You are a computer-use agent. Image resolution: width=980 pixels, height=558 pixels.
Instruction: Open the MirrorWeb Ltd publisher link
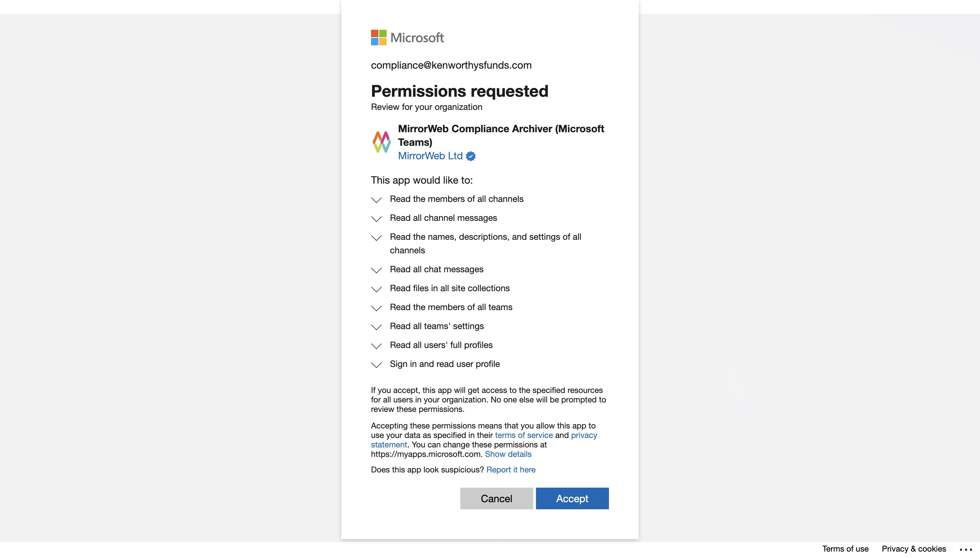pos(430,156)
